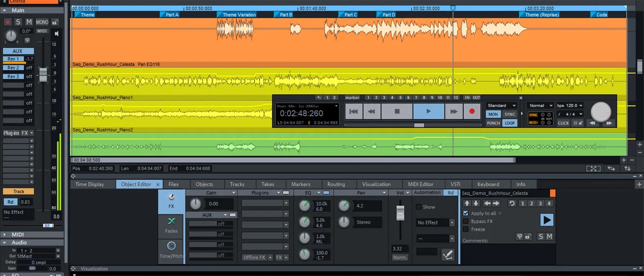Uncheck the Apply to all checkbox
This screenshot has height=276, width=644.
pos(465,213)
